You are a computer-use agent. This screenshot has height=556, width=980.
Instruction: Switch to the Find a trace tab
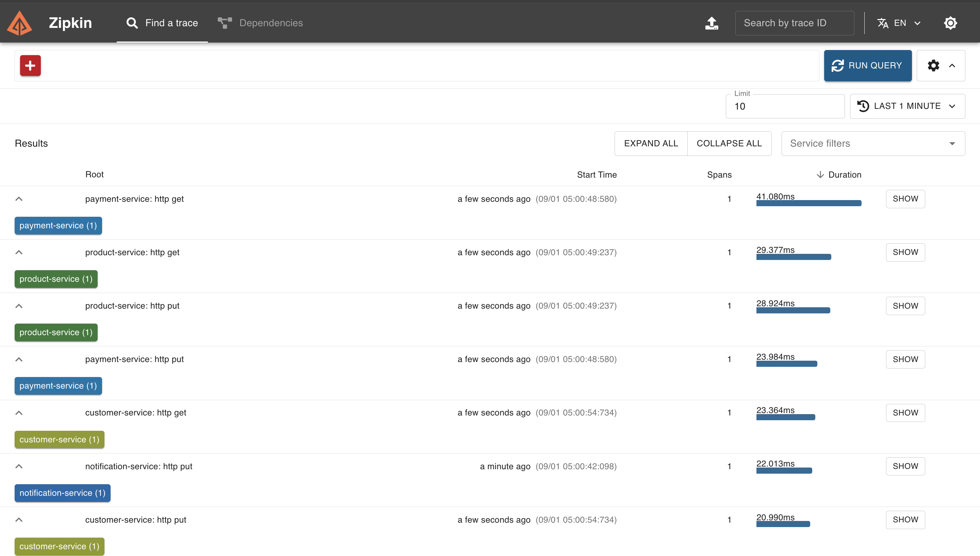coord(162,23)
